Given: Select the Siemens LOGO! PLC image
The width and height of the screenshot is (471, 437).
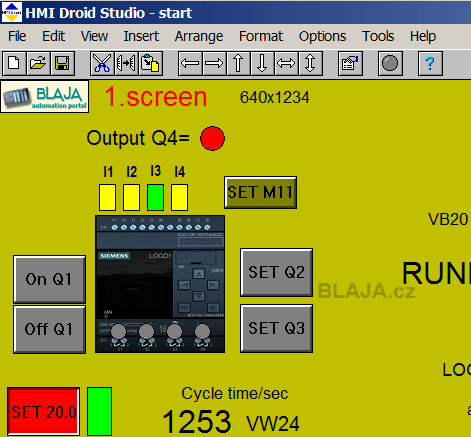Looking at the screenshot, I should coord(160,284).
